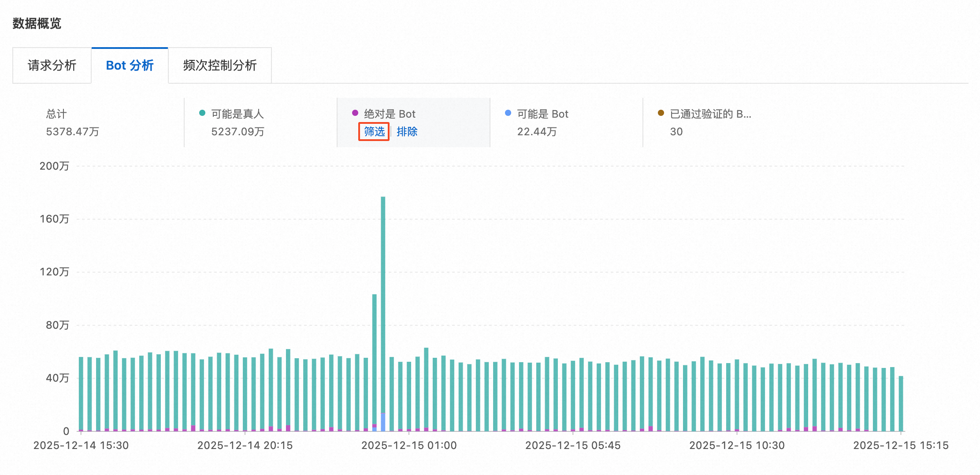Select the 总计 5378.47万 summary card
The image size is (980, 475).
pyautogui.click(x=99, y=122)
